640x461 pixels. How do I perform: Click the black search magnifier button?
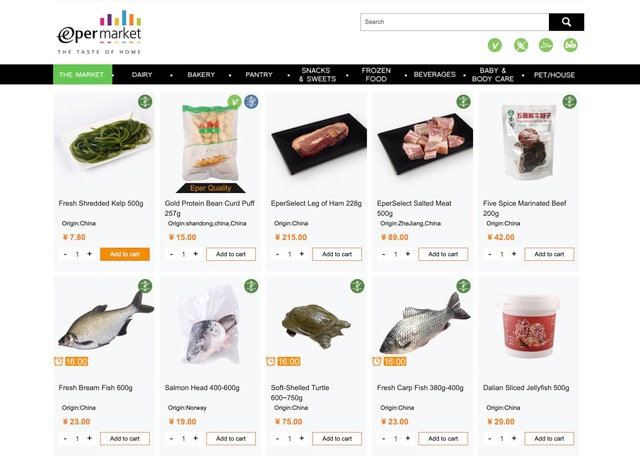566,22
